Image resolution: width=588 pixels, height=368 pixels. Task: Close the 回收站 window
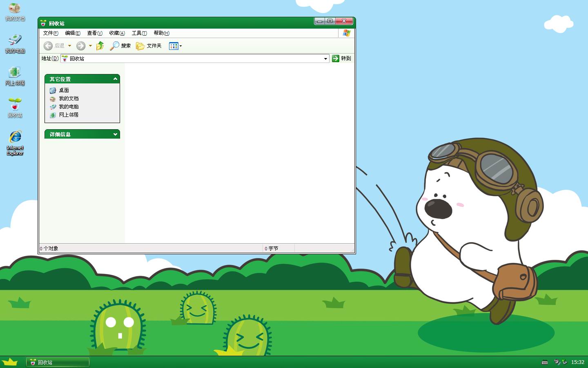point(344,21)
